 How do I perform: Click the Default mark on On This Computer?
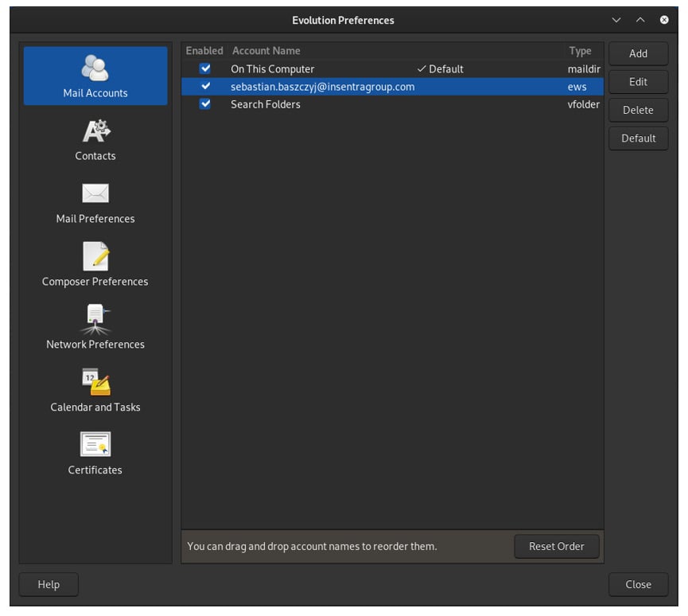coord(440,69)
